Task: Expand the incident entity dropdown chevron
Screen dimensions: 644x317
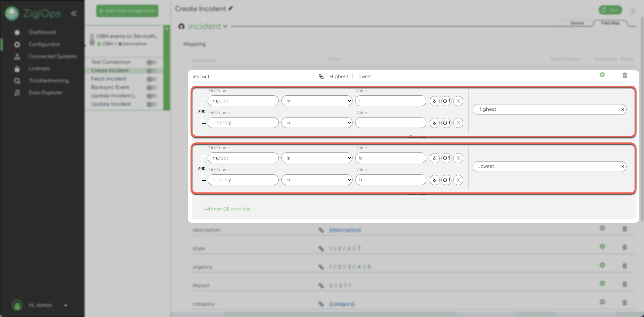Action: [225, 27]
